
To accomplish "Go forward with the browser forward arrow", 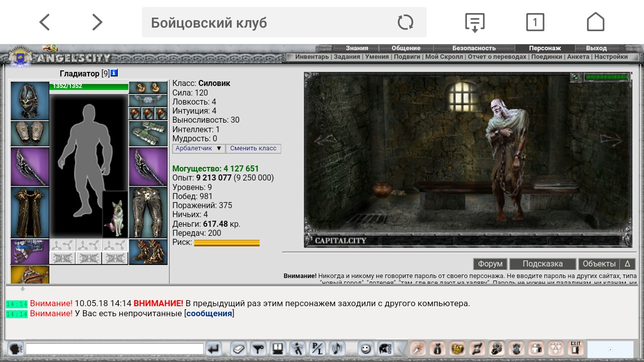I will pyautogui.click(x=97, y=22).
